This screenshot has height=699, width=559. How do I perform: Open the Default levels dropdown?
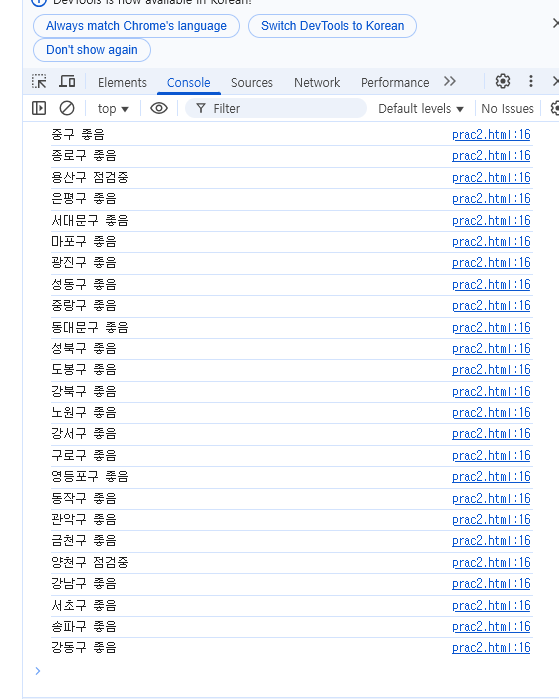click(421, 109)
